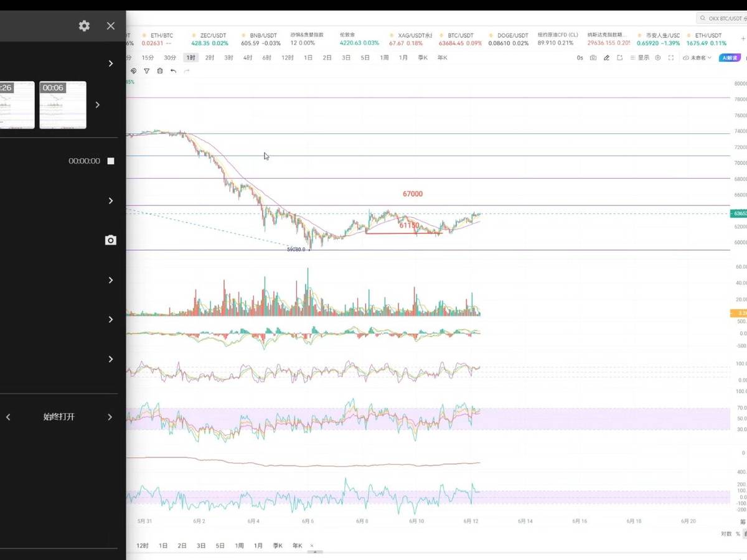Select 币安人生/USD ticker
Image resolution: width=747 pixels, height=560 pixels.
(659, 39)
